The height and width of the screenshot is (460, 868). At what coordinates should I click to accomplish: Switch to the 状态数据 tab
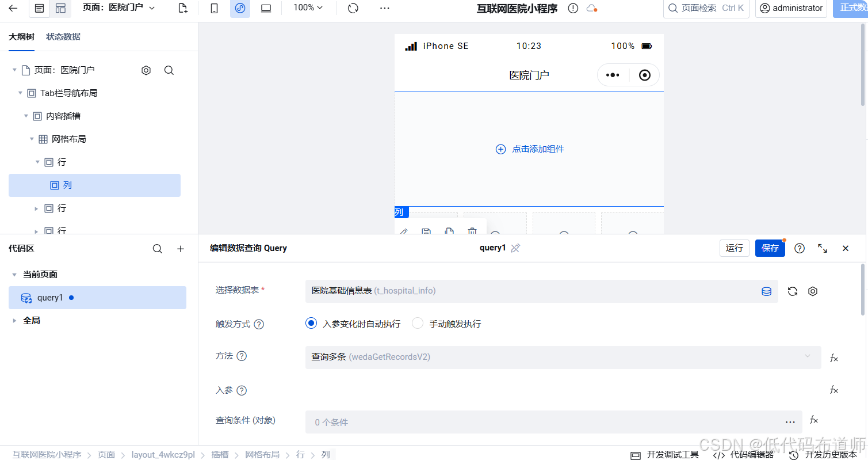[63, 36]
